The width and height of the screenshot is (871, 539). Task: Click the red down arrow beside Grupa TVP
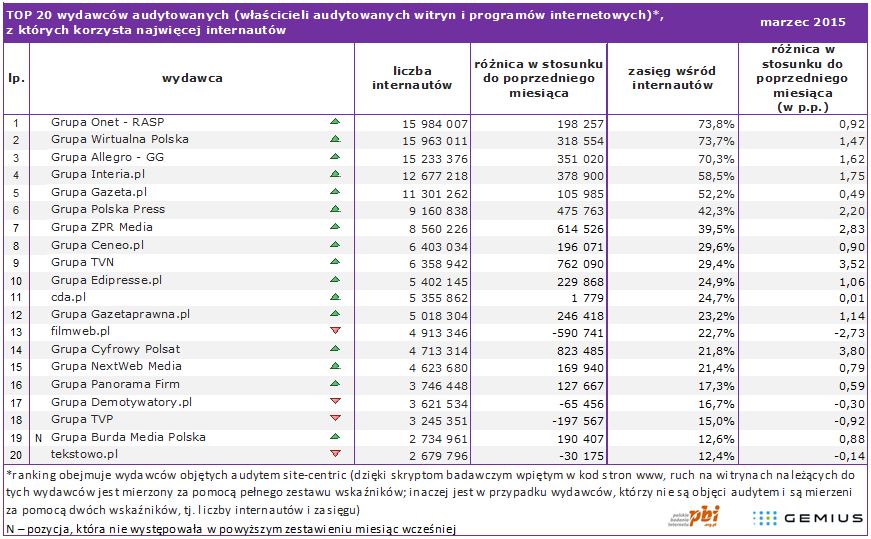tap(335, 419)
